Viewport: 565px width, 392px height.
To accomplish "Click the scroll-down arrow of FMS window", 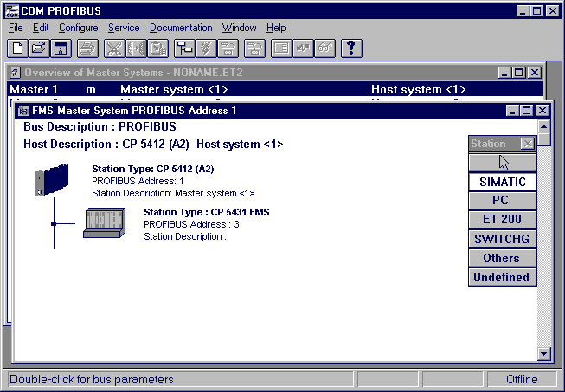I will click(543, 354).
